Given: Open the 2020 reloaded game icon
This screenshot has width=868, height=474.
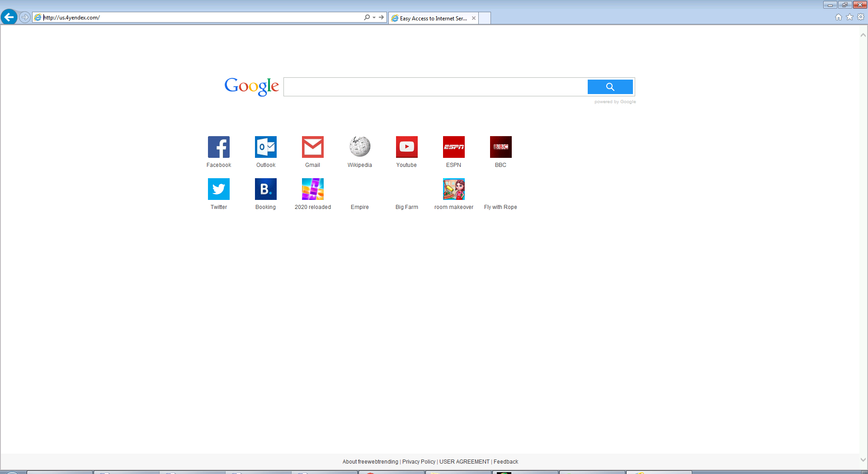Looking at the screenshot, I should [x=313, y=189].
